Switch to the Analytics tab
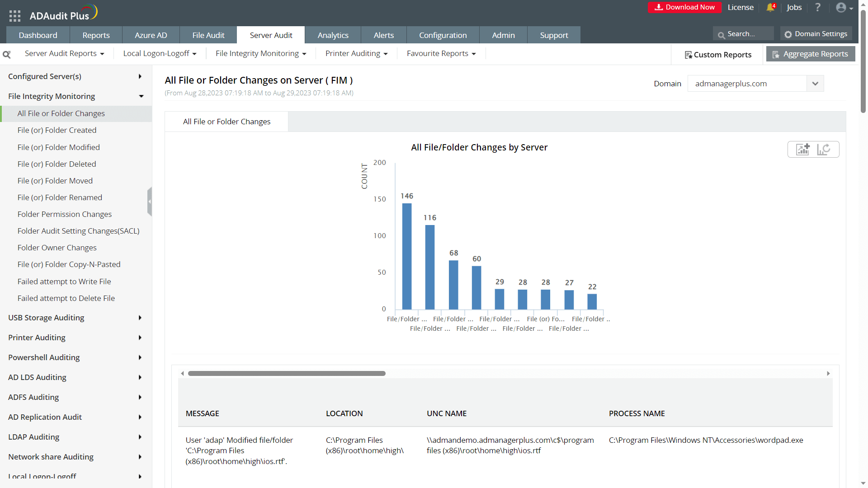868x488 pixels. point(333,35)
